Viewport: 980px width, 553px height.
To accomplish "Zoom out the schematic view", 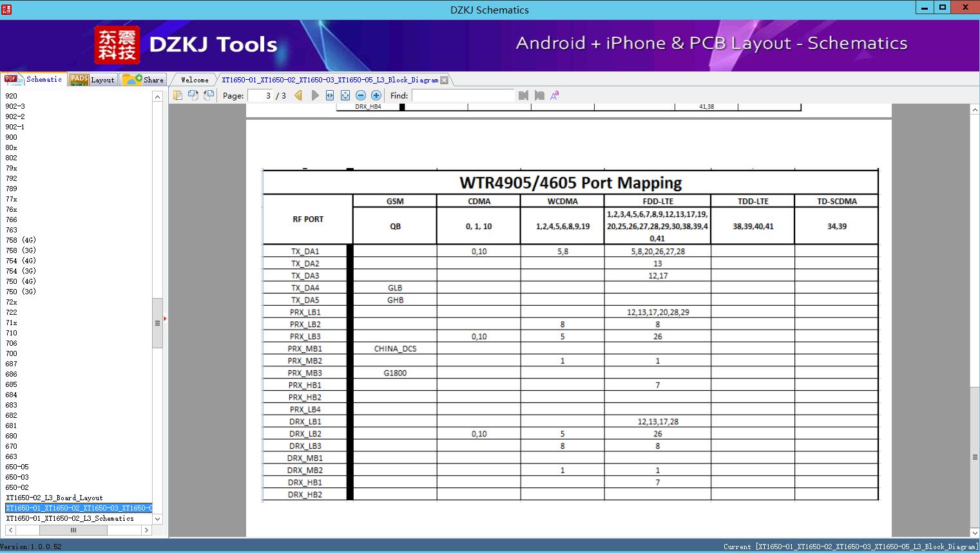I will [x=361, y=95].
